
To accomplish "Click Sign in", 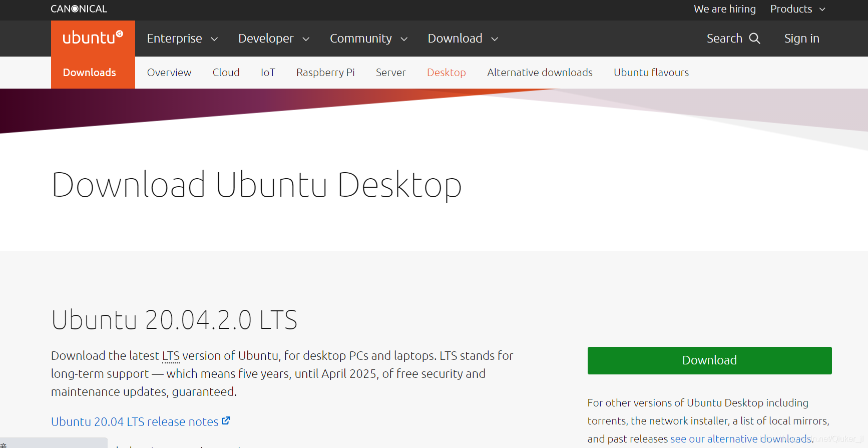I will (801, 39).
